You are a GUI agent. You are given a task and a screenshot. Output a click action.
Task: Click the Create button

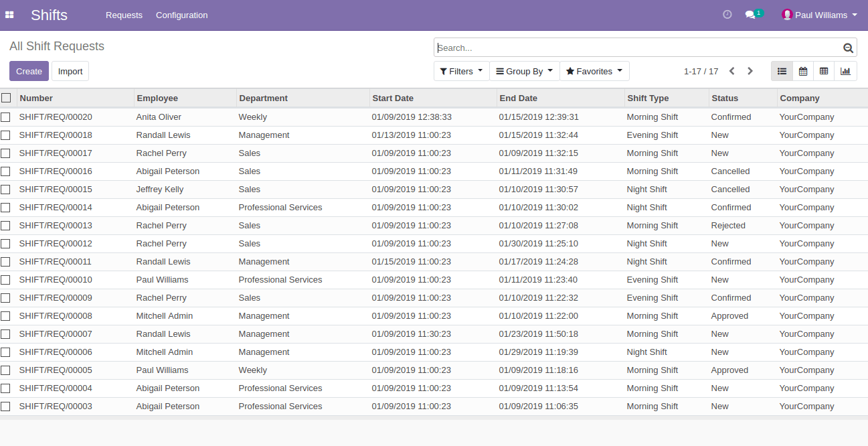tap(29, 71)
